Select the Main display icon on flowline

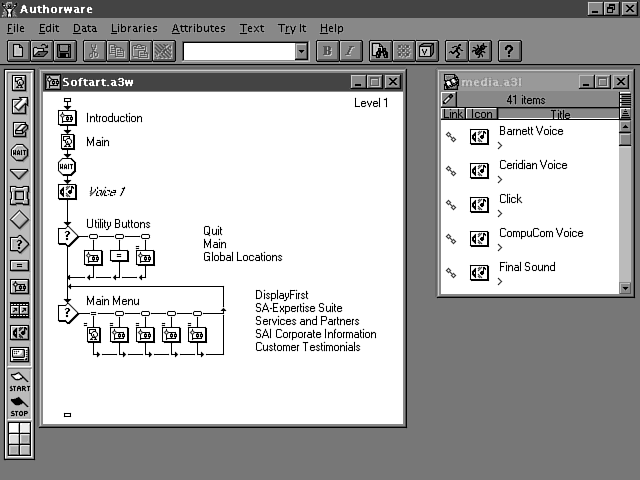67,142
